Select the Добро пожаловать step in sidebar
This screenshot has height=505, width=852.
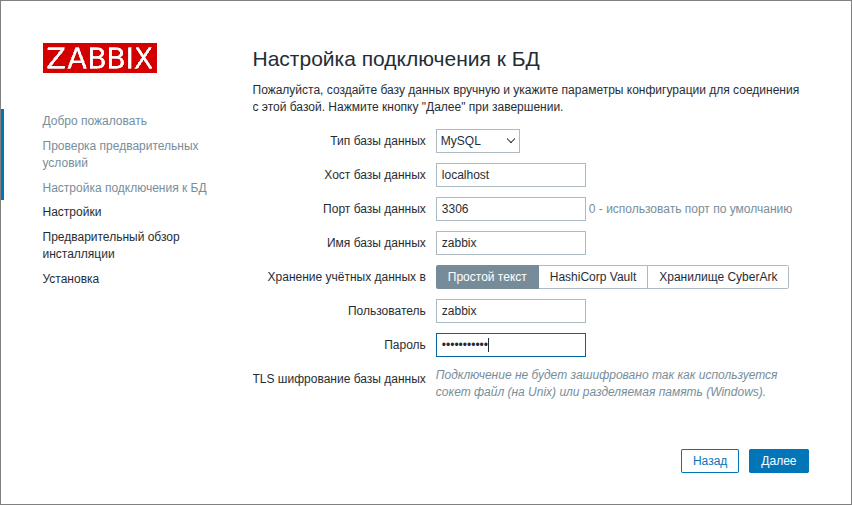click(x=95, y=121)
